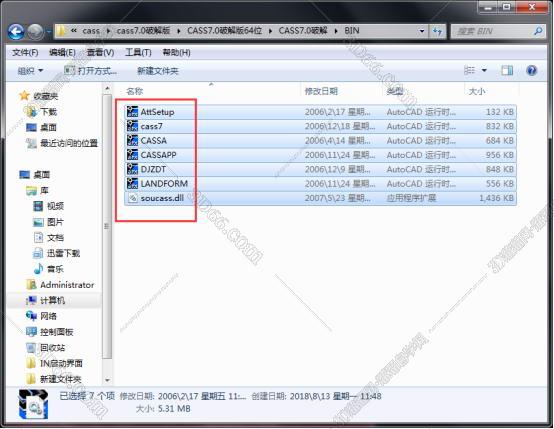
Task: Open the 新建文件夹 folder in the sidebar
Action: [61, 379]
